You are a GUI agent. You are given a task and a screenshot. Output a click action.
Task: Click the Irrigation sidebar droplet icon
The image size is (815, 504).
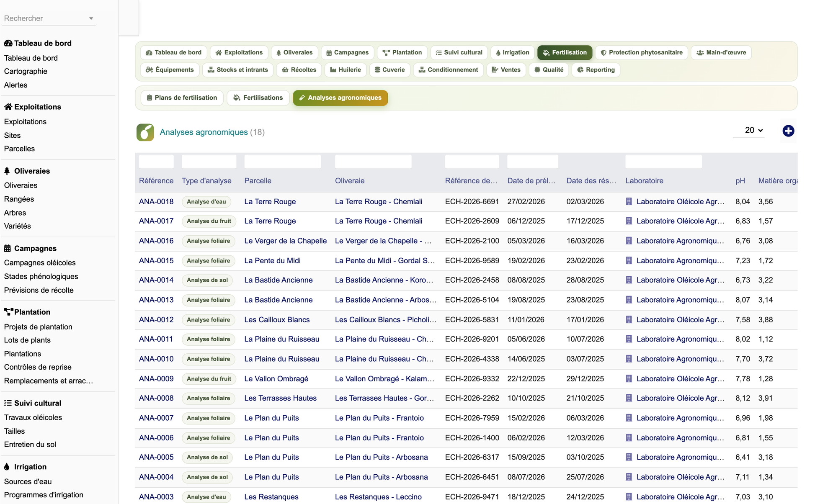click(x=7, y=467)
